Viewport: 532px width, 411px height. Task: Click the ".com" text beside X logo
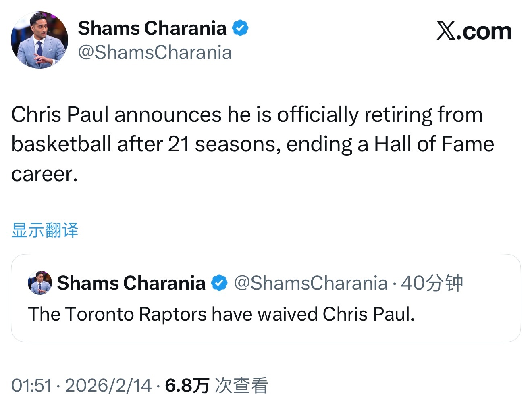click(484, 31)
